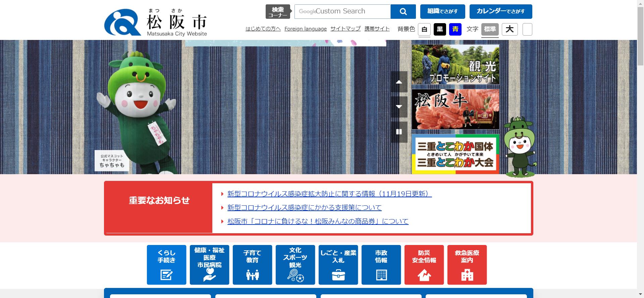The image size is (644, 298).
Task: Open 文化スポーツ観光 category
Action: (295, 265)
